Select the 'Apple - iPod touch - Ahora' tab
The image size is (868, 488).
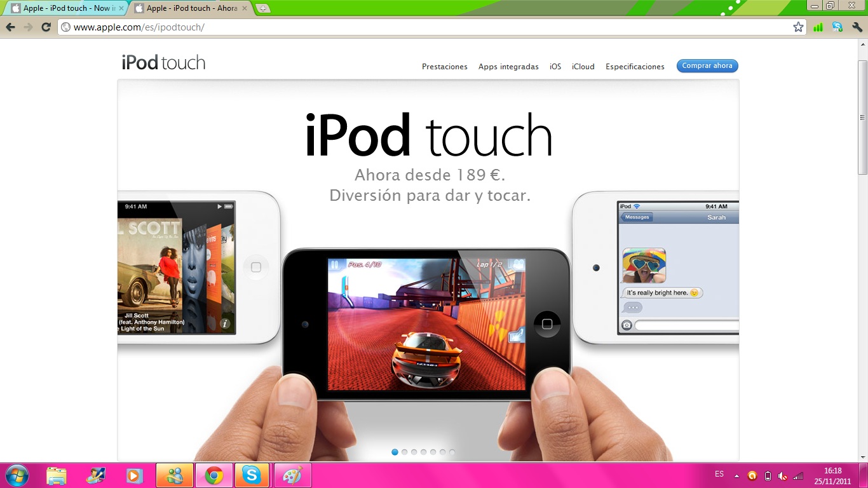[x=189, y=8]
